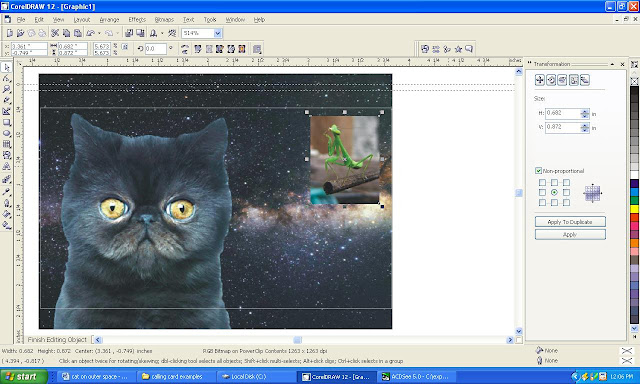Open the Position tab in Transformation docker
Image resolution: width=640 pixels, height=384 pixels.
[540, 80]
